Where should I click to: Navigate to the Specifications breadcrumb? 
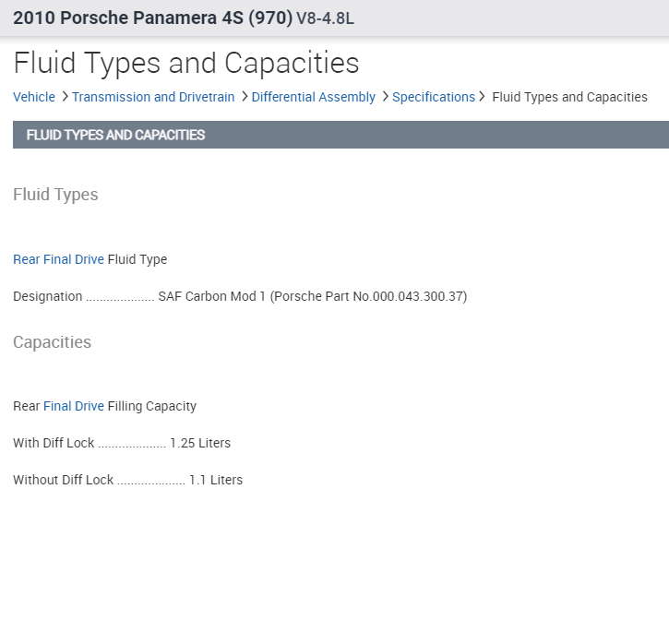pos(433,97)
